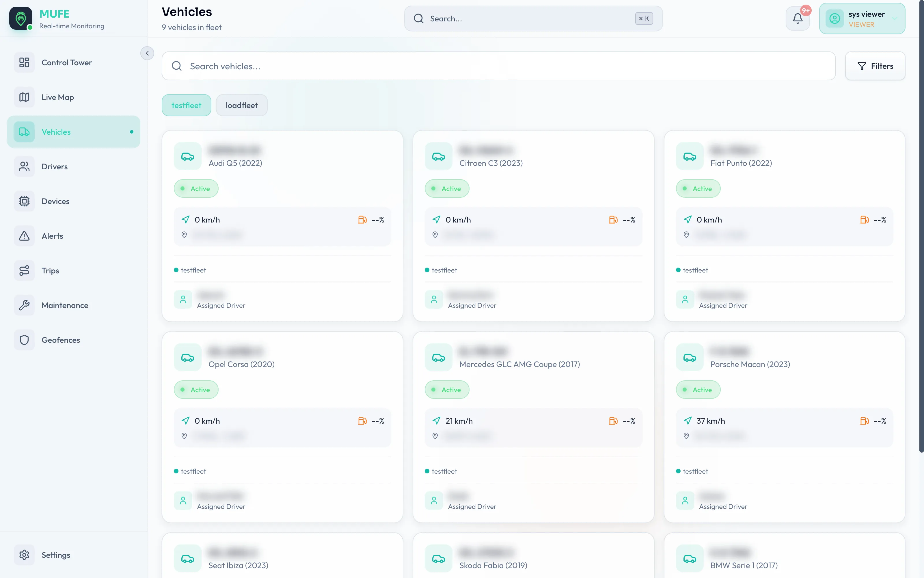The height and width of the screenshot is (578, 924).
Task: Click testfleet label on Fiat Punto card
Action: click(695, 270)
